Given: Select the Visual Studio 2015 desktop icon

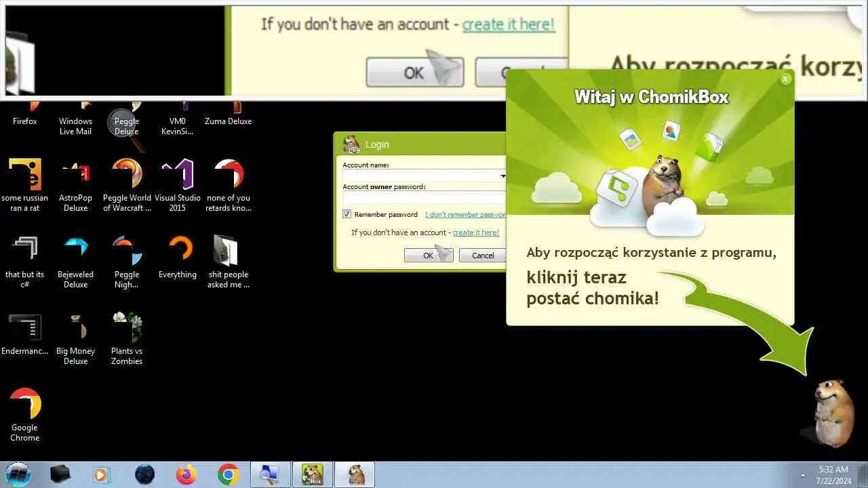Looking at the screenshot, I should [x=178, y=184].
